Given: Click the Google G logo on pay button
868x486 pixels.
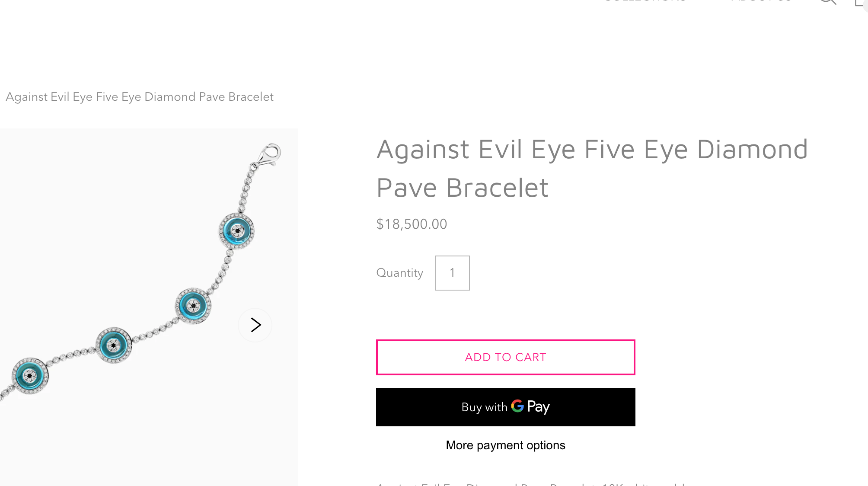Looking at the screenshot, I should coord(517,406).
